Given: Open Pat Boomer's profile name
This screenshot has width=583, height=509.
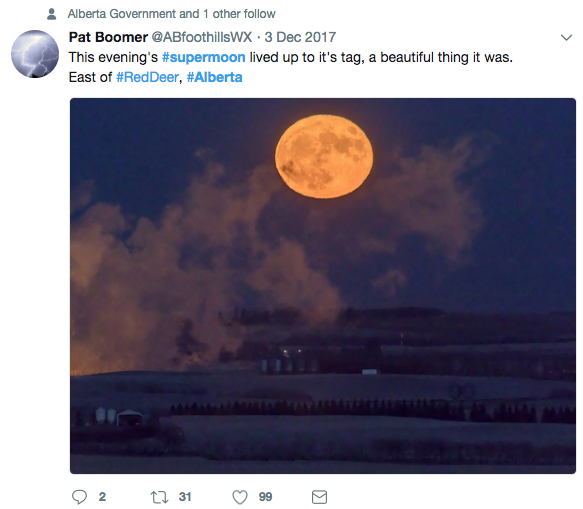Looking at the screenshot, I should pos(108,37).
